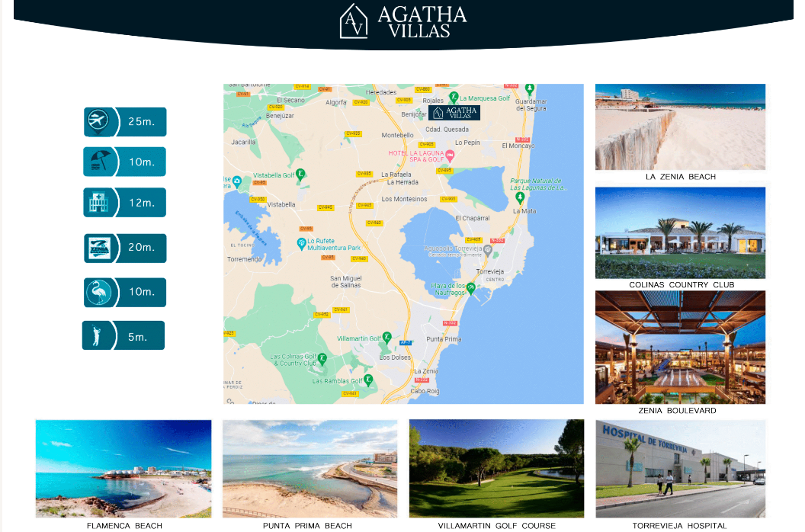Image resolution: width=805 pixels, height=532 pixels.
Task: Click Lo Rufete Multiaventura Park pin
Action: (x=301, y=244)
